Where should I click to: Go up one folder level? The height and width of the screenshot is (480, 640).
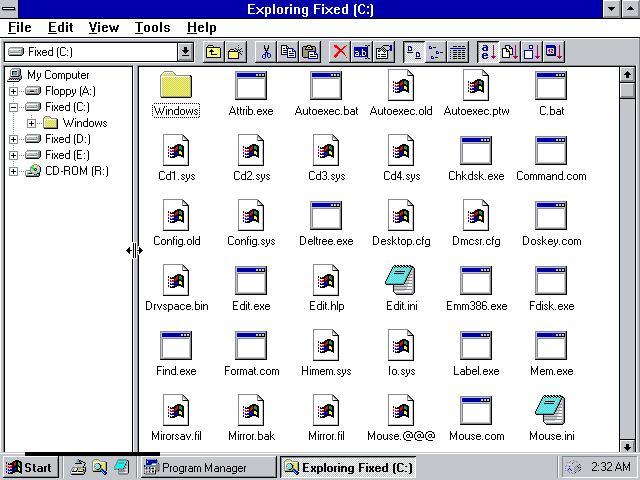pyautogui.click(x=213, y=52)
